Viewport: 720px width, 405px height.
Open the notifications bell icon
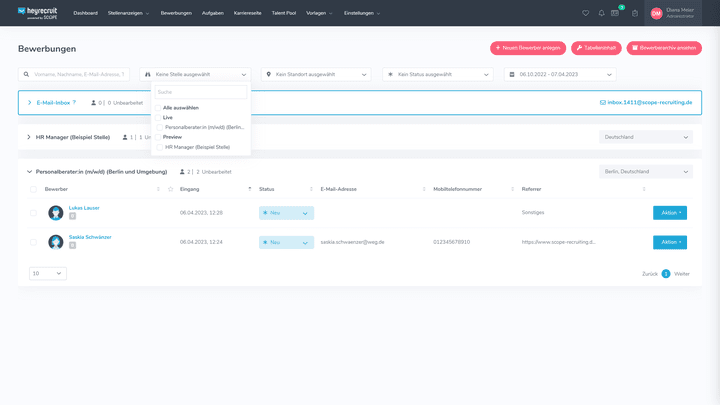coord(601,13)
